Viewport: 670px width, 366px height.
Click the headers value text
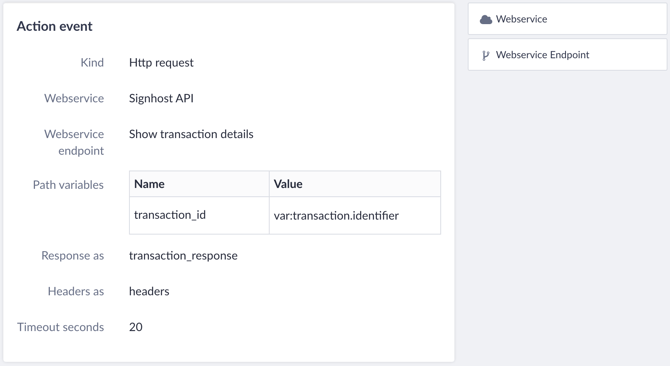[149, 291]
